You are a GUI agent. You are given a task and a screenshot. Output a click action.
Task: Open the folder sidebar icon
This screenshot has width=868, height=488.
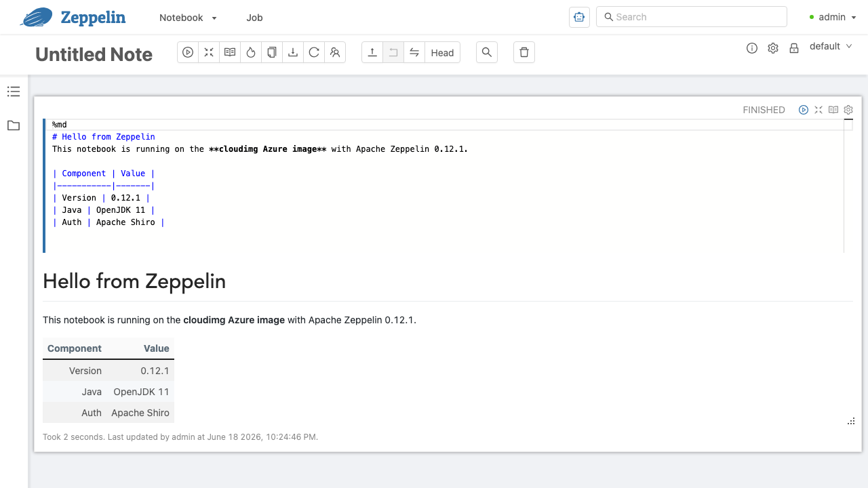point(14,125)
